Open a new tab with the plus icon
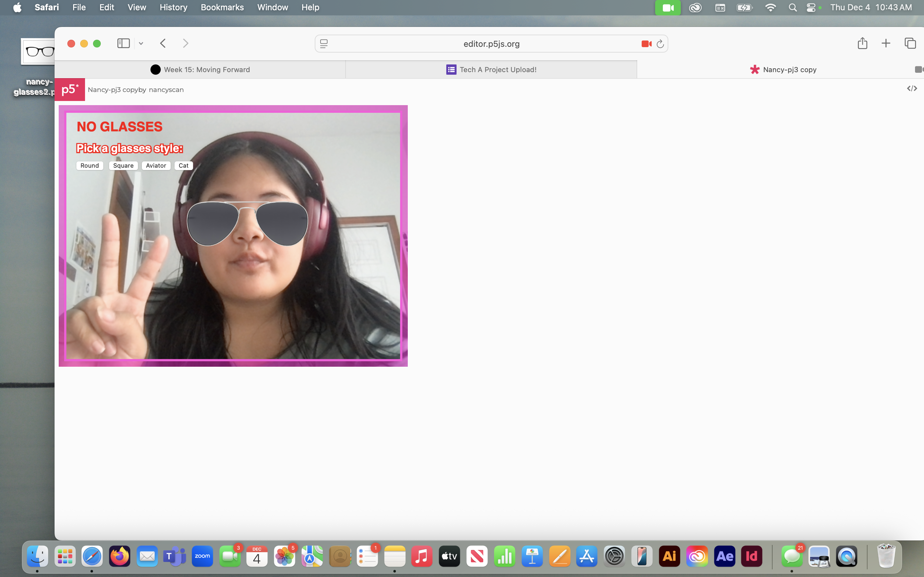Image resolution: width=924 pixels, height=577 pixels. pos(886,43)
